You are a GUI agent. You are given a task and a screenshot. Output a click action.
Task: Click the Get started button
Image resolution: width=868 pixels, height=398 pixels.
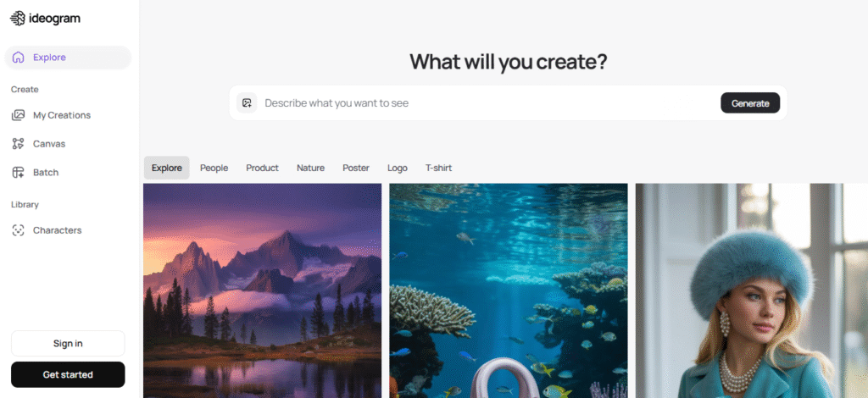point(68,375)
